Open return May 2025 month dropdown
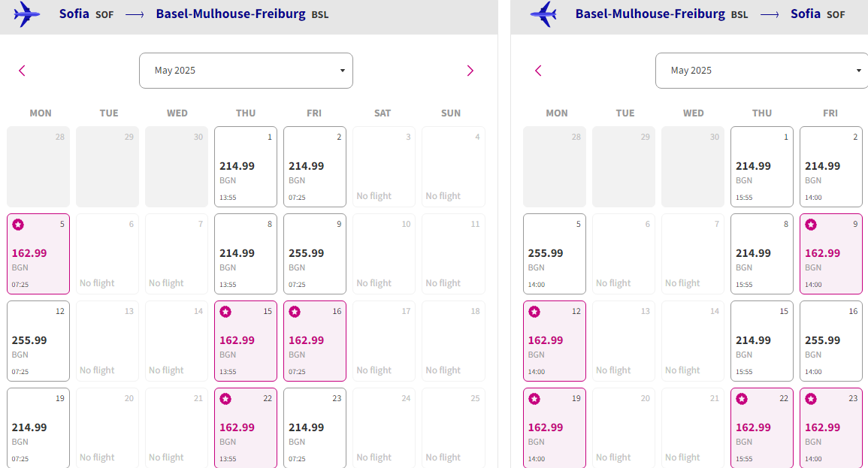The width and height of the screenshot is (868, 468). (x=762, y=71)
